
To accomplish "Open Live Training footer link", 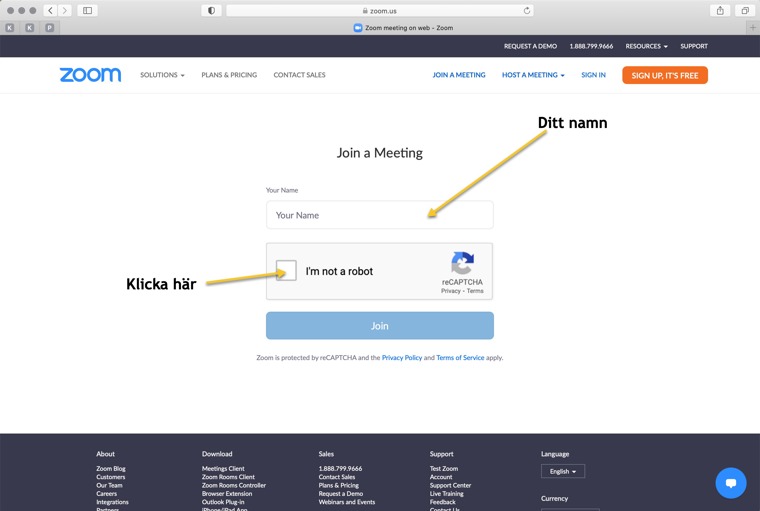I will (x=446, y=494).
